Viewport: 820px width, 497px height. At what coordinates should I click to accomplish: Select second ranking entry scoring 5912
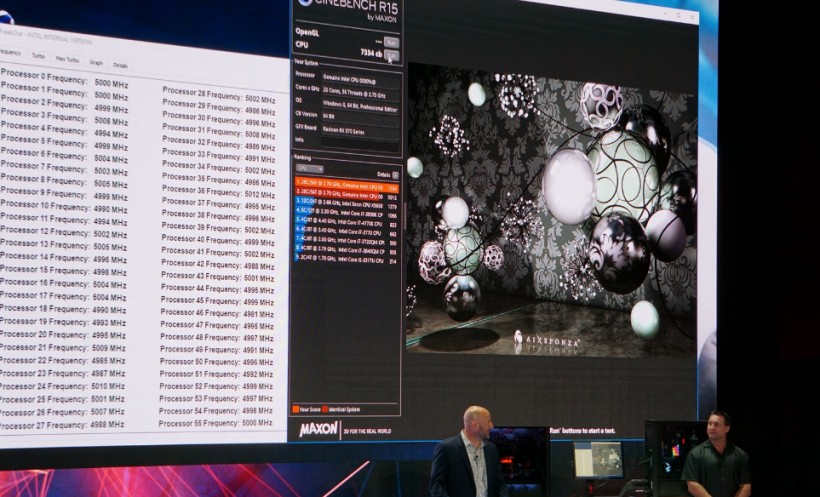[x=347, y=196]
